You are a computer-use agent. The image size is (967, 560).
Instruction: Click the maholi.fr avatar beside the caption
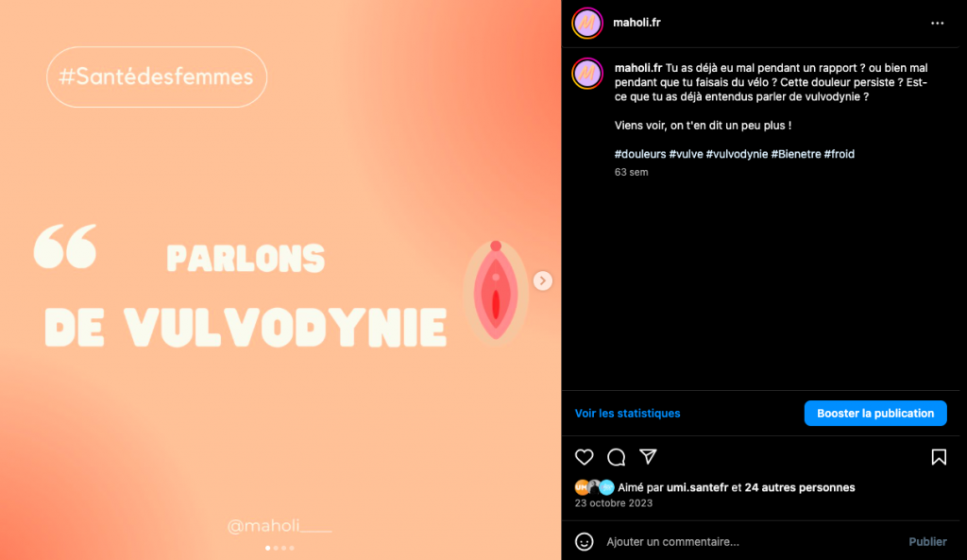pos(587,74)
